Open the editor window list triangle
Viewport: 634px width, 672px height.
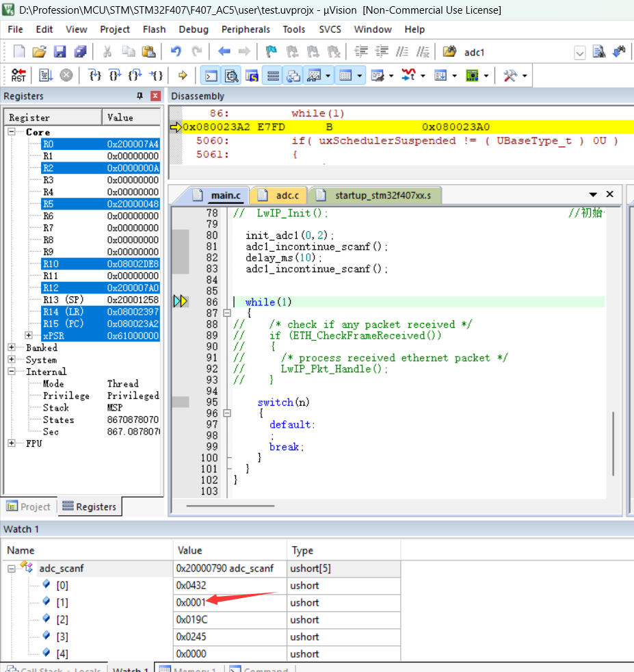coord(593,194)
